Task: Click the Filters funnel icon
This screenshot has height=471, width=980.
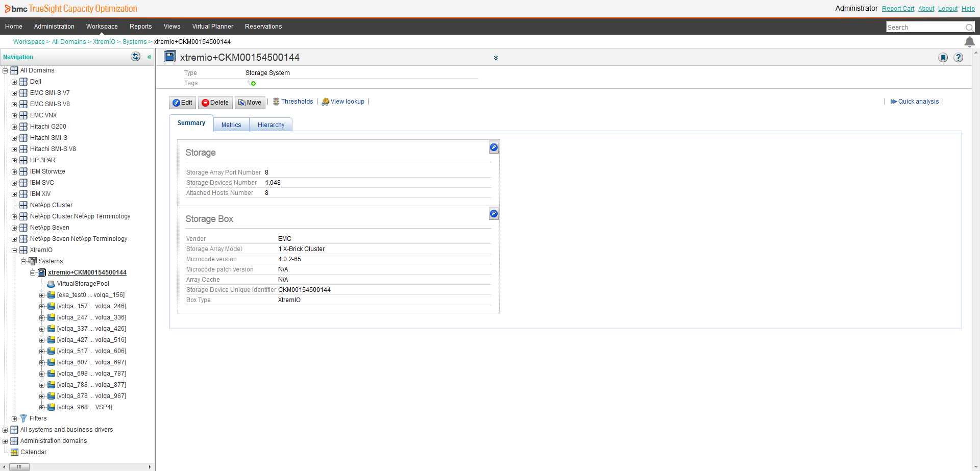Action: click(x=23, y=418)
